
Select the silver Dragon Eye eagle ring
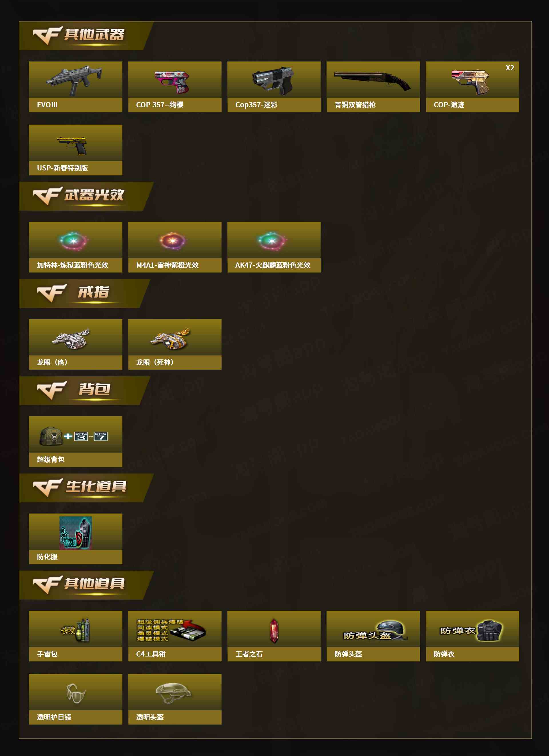coord(71,339)
